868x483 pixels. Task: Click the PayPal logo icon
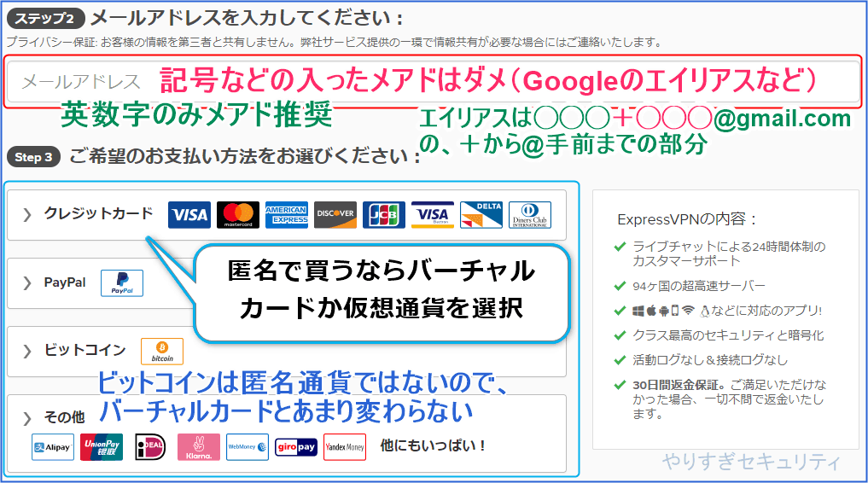pos(122,283)
